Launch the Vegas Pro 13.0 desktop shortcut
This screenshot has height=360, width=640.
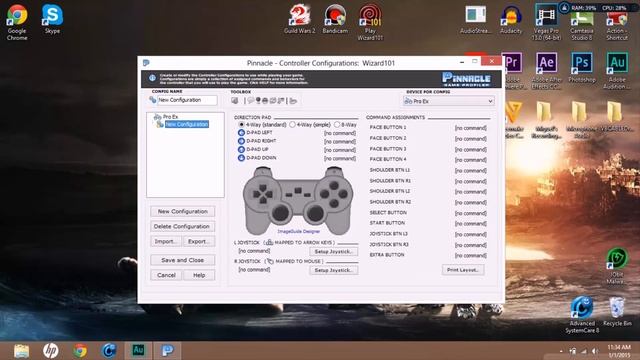(x=546, y=22)
